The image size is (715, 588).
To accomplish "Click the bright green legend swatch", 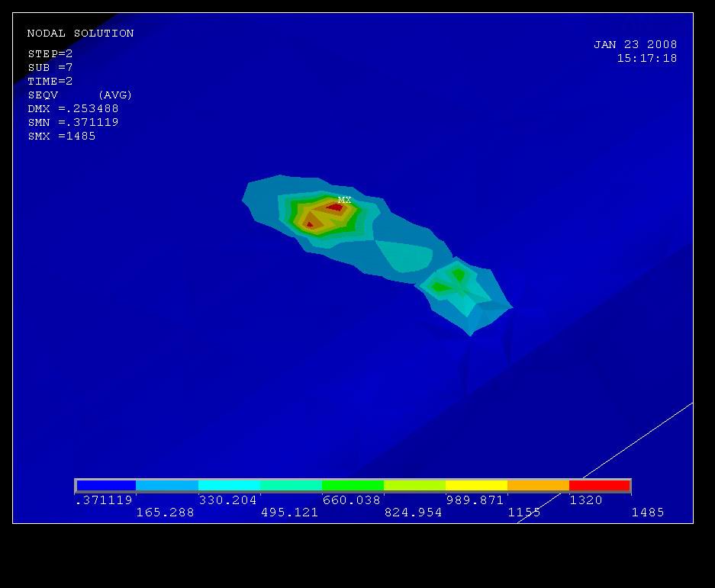I will pos(353,486).
